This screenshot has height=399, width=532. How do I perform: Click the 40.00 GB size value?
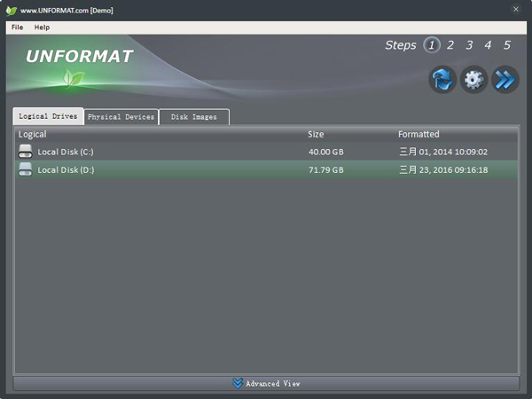point(326,152)
